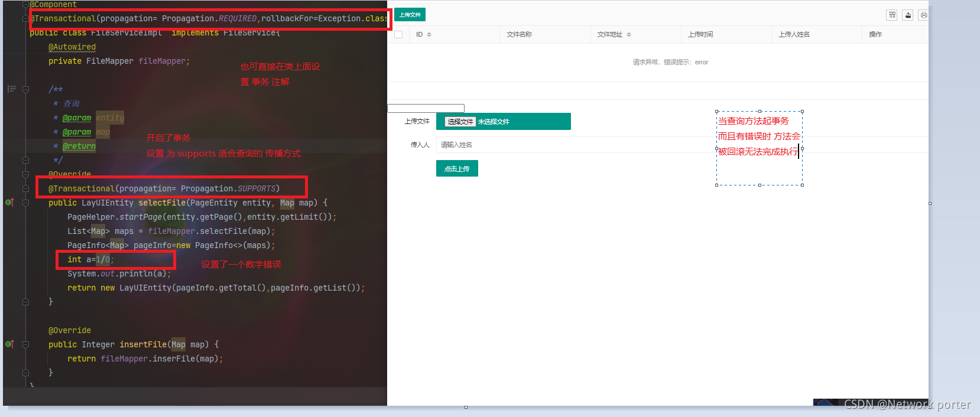Sort table by 文件地址 column arrows
Viewport: 980px width, 417px height.
629,35
